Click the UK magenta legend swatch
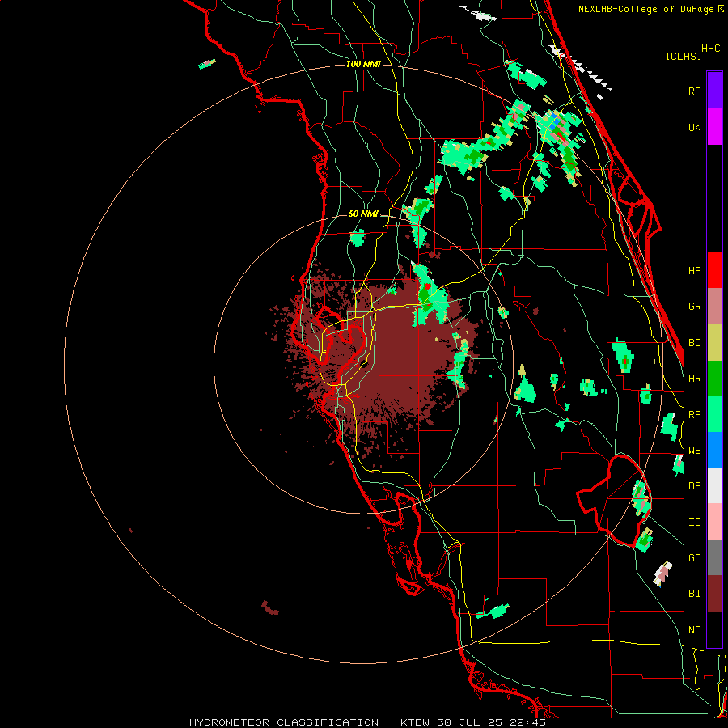Viewport: 728px width, 728px height. click(714, 127)
